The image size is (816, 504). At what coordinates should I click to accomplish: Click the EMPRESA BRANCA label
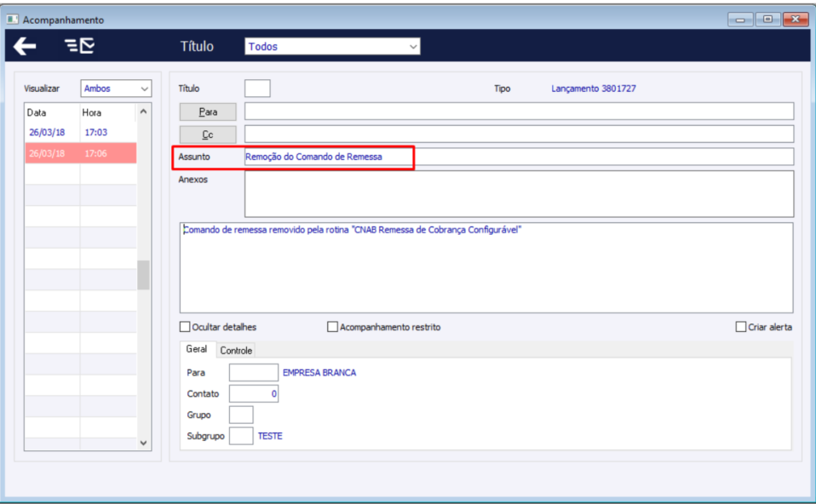(319, 372)
